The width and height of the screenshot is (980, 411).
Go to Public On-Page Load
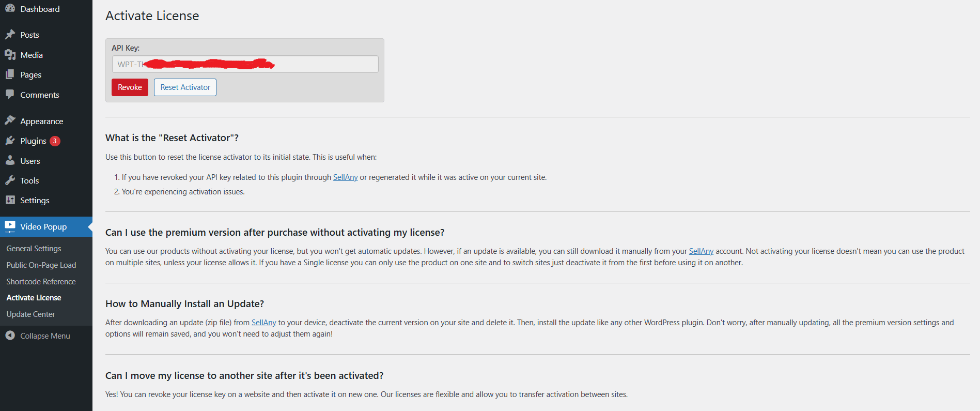tap(41, 265)
